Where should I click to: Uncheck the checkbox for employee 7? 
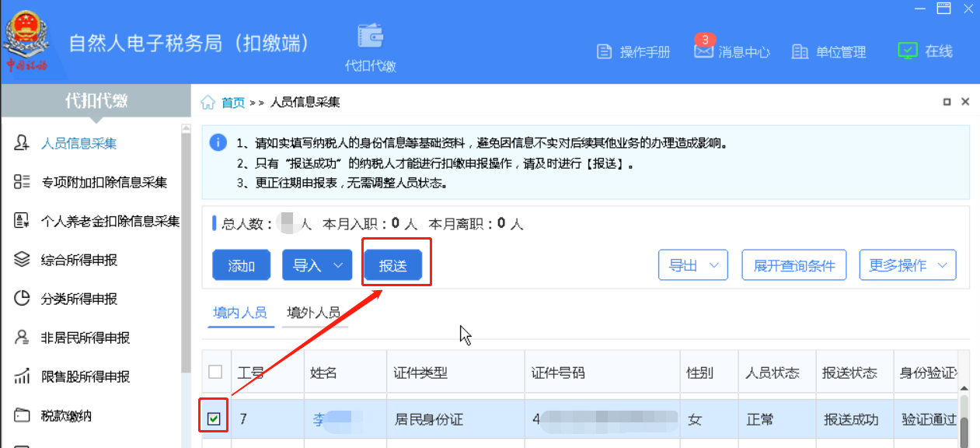(214, 419)
